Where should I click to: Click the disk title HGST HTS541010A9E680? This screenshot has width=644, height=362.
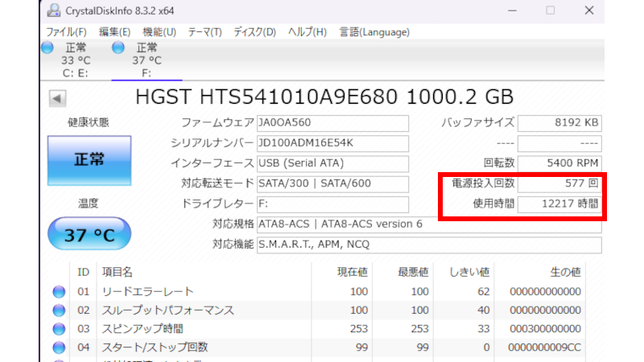tap(266, 97)
